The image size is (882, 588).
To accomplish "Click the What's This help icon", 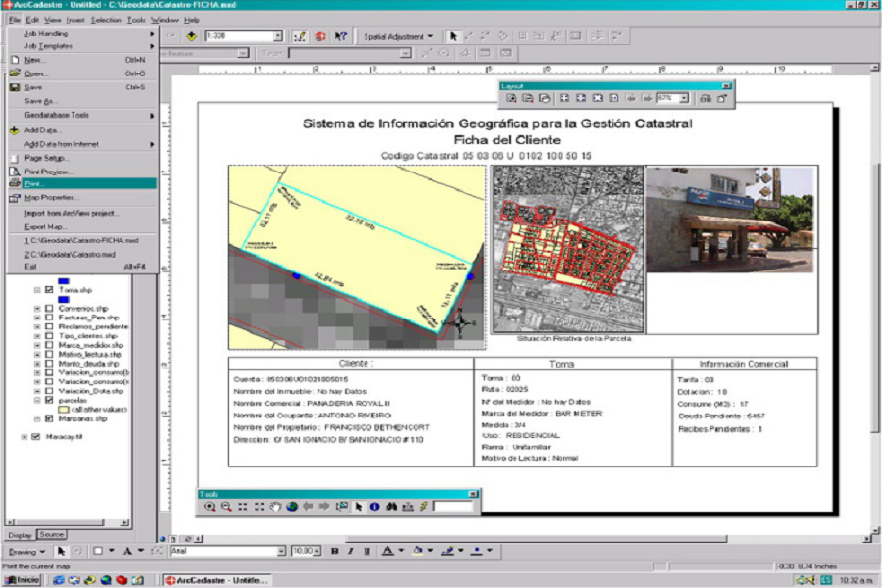I will point(340,36).
